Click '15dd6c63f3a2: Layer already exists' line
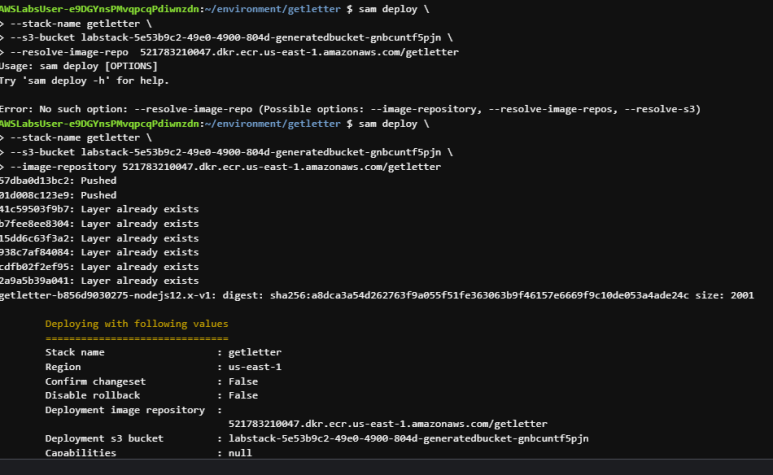Image resolution: width=773 pixels, height=475 pixels. click(x=99, y=238)
